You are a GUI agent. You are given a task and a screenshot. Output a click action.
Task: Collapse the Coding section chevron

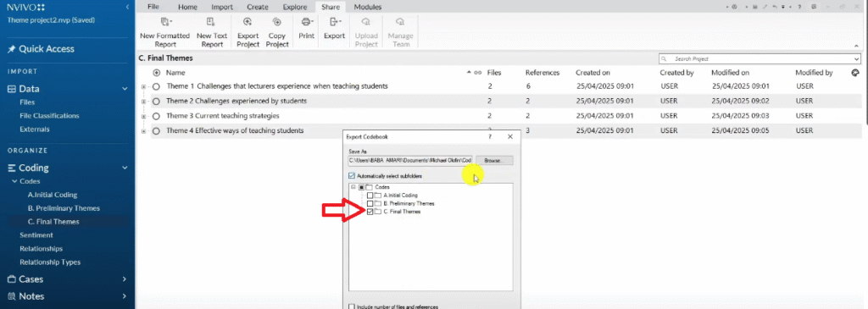click(125, 168)
